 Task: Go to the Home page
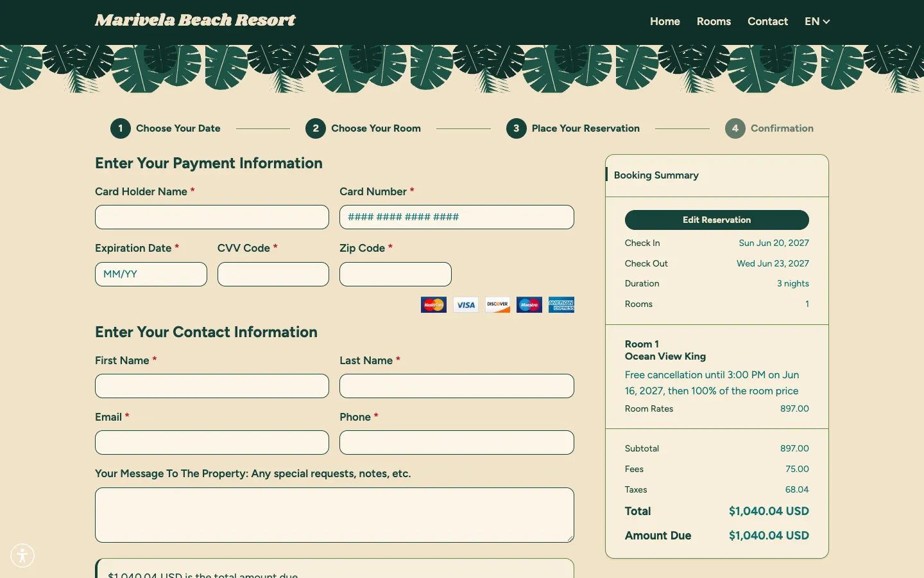coord(665,21)
